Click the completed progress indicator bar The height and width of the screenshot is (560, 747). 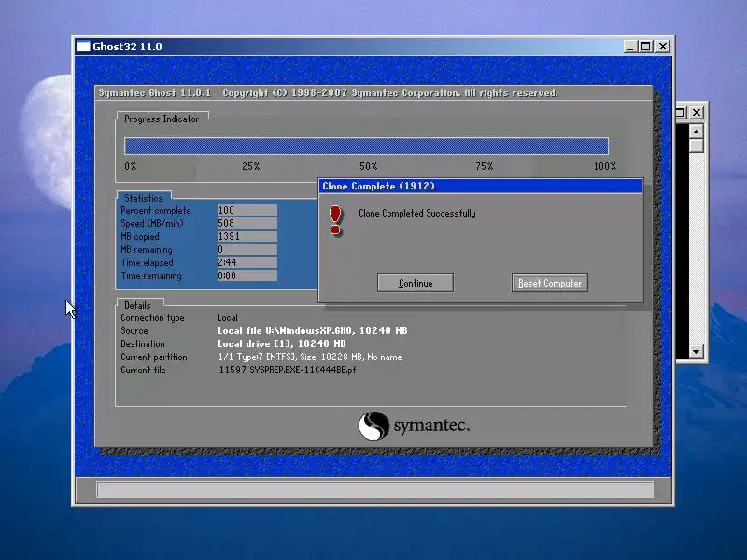tap(366, 146)
